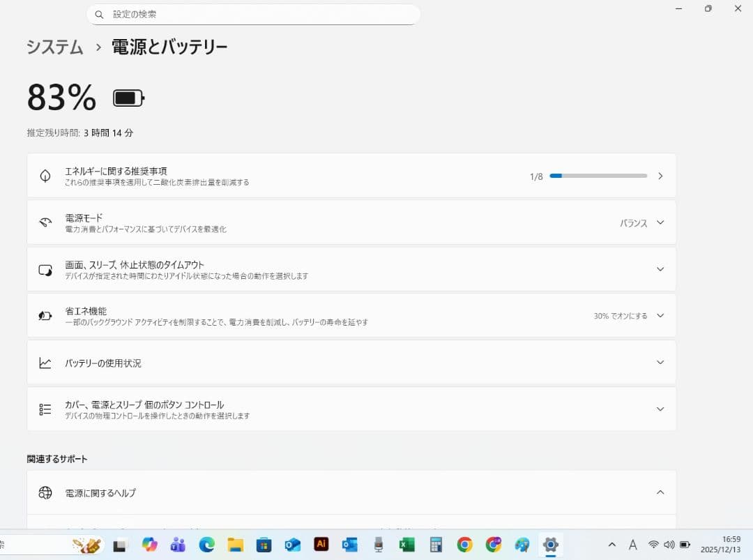Open the Calculator from the taskbar
Viewport: 753px width, 560px height.
click(x=435, y=545)
